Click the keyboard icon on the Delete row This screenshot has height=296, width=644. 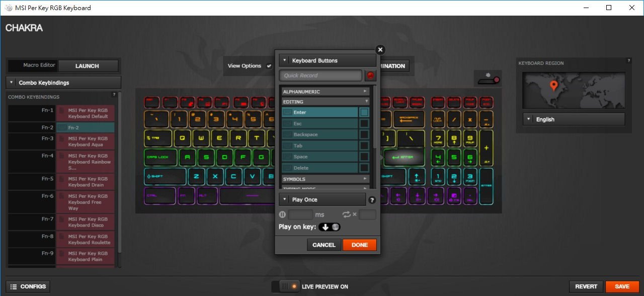(x=288, y=168)
